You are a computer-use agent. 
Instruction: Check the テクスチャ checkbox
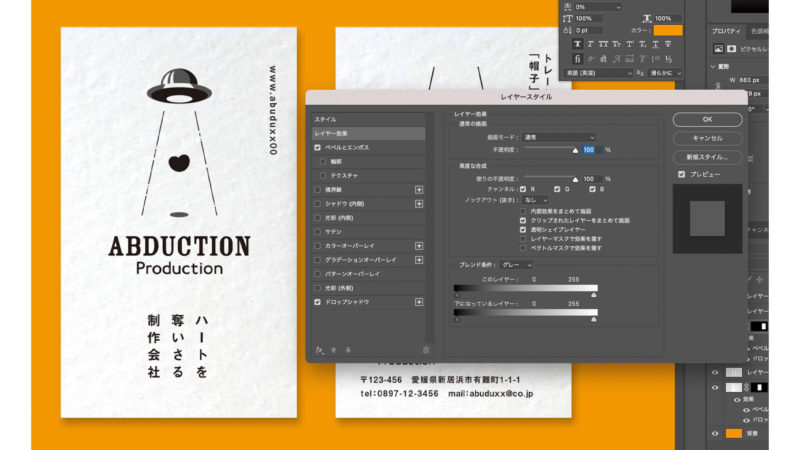tap(322, 176)
